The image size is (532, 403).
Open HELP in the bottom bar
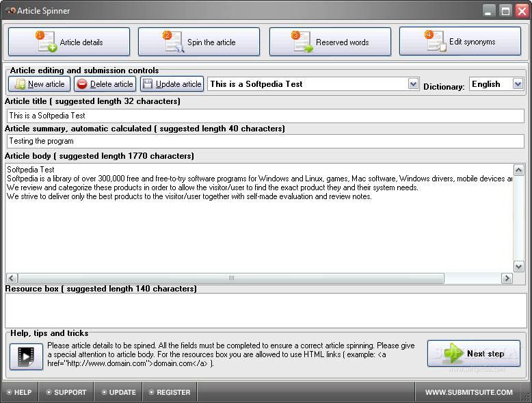point(19,392)
